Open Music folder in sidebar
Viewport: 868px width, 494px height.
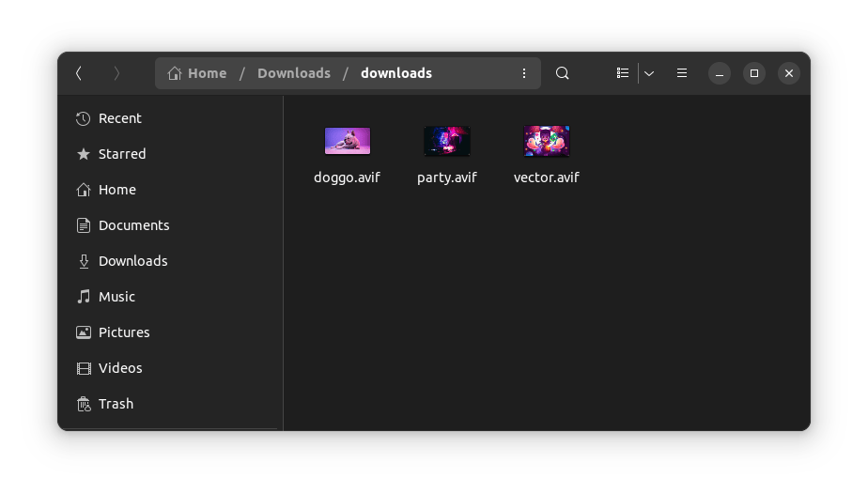coord(116,297)
